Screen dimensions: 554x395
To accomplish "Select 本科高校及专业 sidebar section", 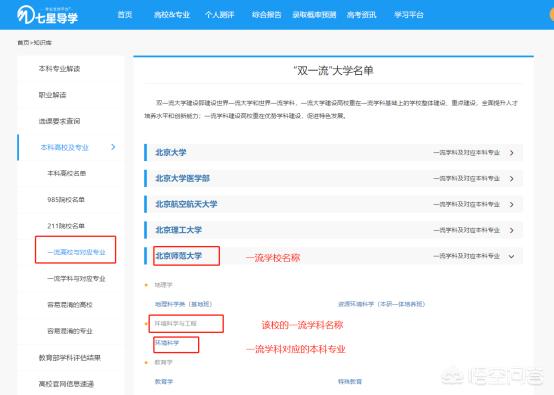I will pos(64,147).
